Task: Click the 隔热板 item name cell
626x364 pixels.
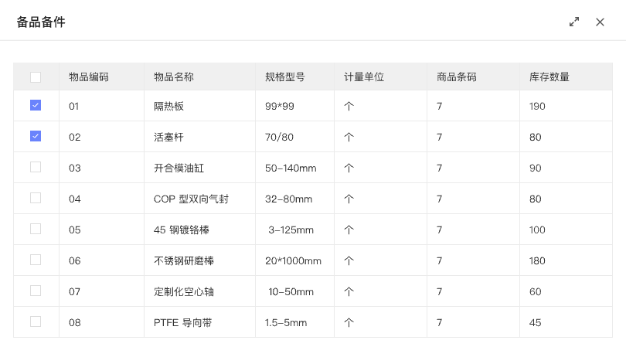Action: tap(169, 106)
